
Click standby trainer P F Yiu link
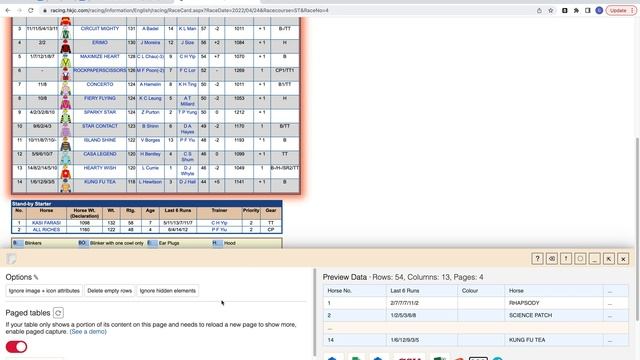(x=219, y=230)
